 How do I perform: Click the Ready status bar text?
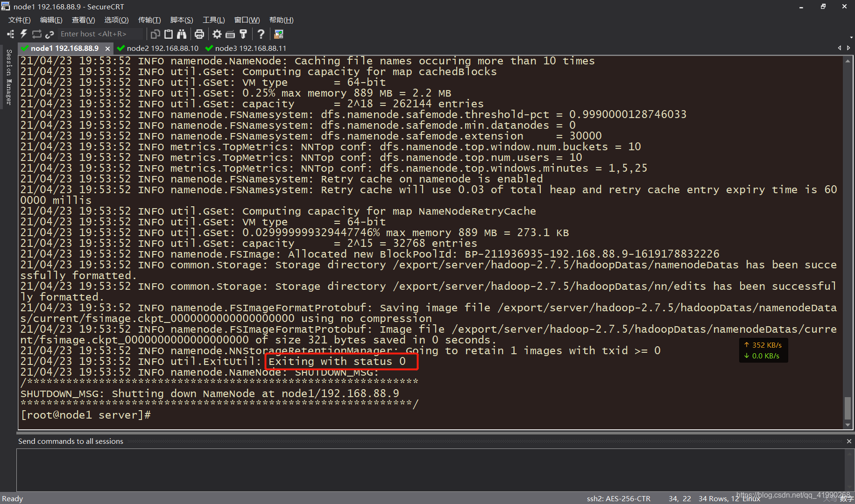tap(13, 498)
